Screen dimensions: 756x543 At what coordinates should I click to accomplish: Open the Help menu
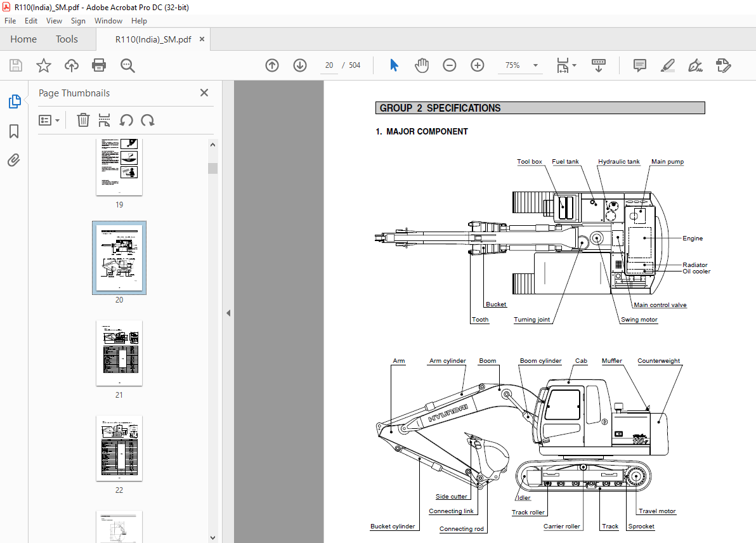139,21
